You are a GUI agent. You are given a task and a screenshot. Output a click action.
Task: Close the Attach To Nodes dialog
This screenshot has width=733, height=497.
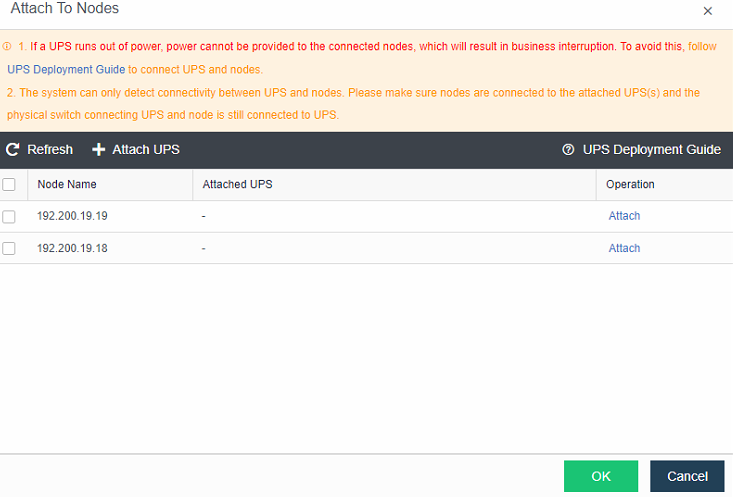(x=708, y=11)
